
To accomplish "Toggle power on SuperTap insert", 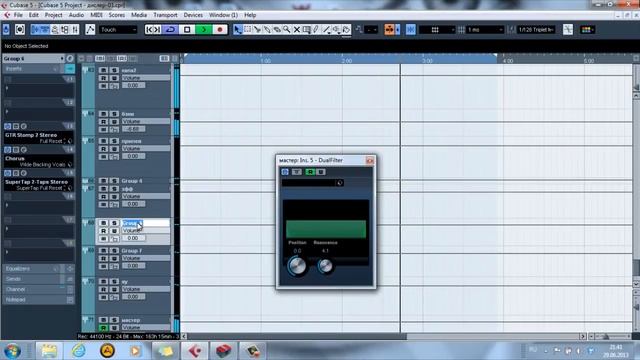I will tap(7, 173).
